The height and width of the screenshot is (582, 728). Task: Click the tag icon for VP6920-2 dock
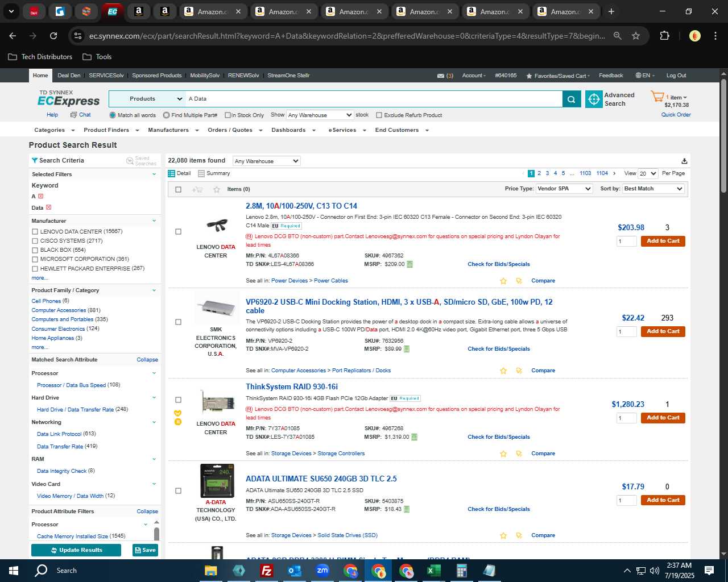click(519, 371)
